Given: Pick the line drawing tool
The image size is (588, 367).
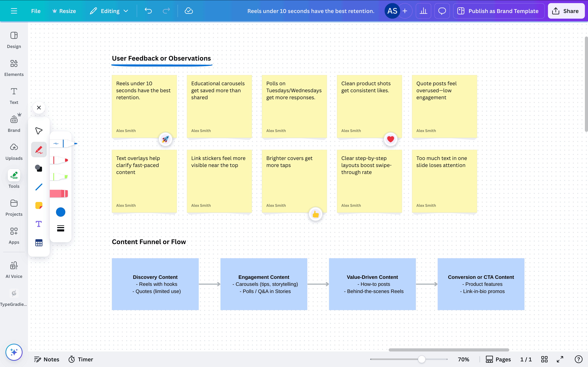Looking at the screenshot, I should [x=39, y=187].
